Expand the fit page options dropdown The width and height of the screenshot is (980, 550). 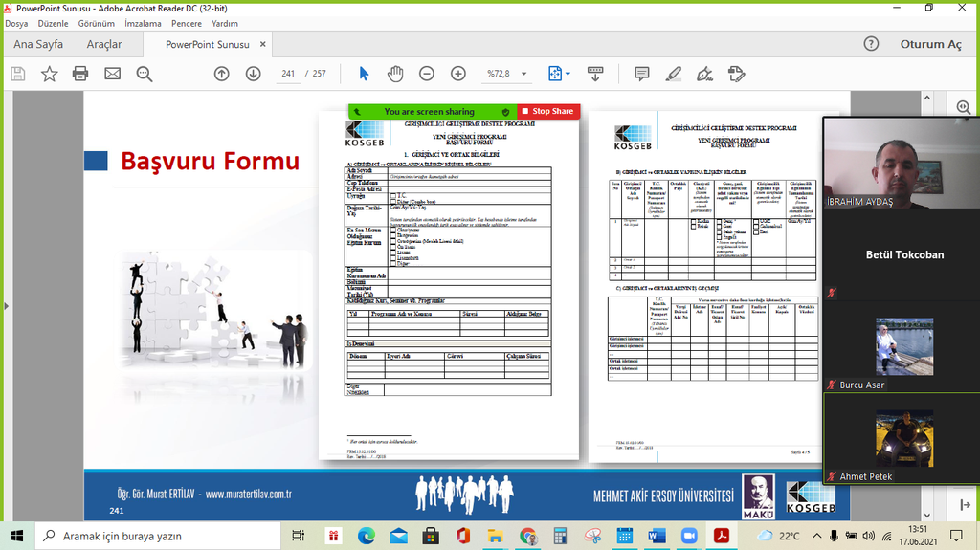coord(567,74)
